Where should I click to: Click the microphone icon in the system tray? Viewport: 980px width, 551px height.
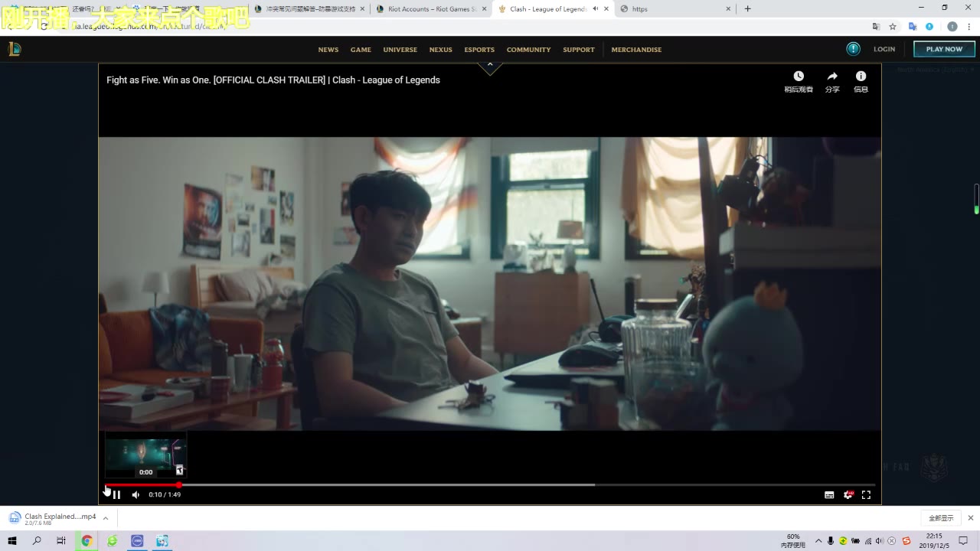pos(831,541)
